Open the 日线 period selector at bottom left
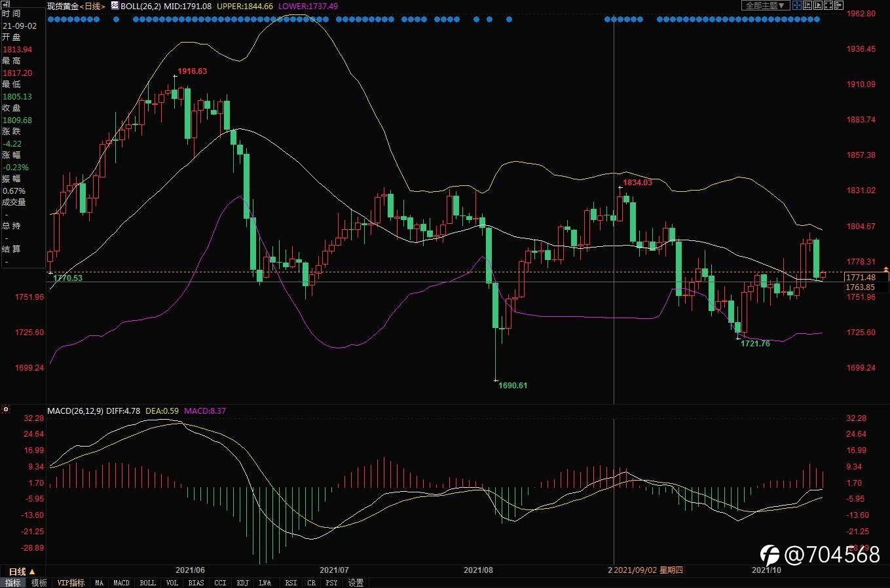 click(21, 572)
